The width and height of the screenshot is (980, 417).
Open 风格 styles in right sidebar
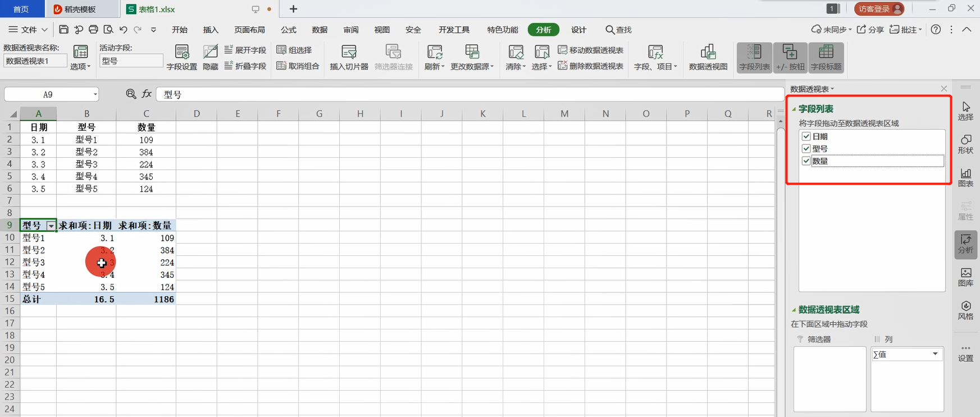click(x=965, y=310)
